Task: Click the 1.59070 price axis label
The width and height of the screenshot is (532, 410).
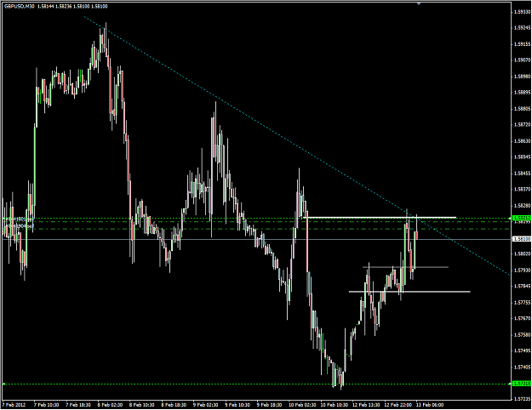Action: (x=522, y=60)
